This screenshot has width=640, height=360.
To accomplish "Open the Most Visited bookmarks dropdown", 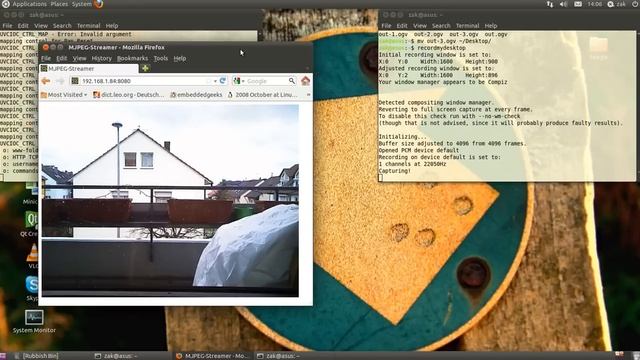I will [x=64, y=95].
